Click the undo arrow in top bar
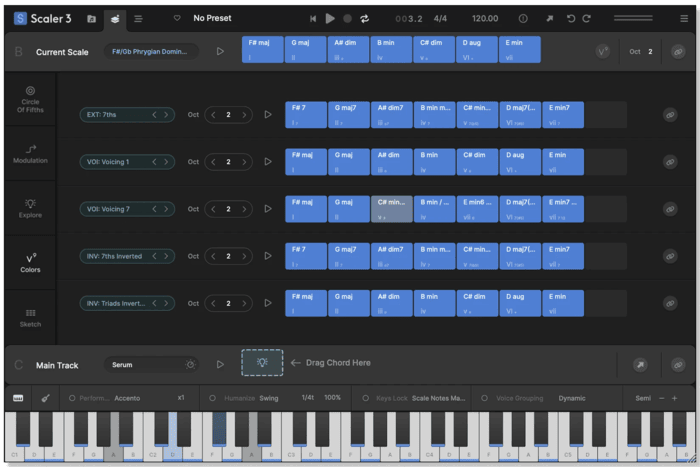This screenshot has width=700, height=467. pos(571,18)
